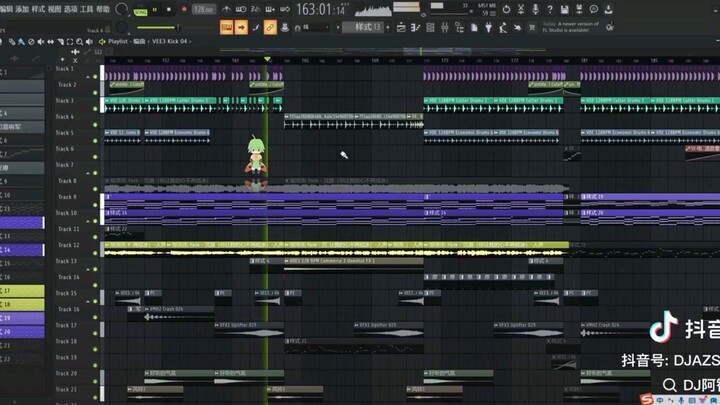Toggle Song mode switch
Screen dimensions: 720x405
point(140,9)
